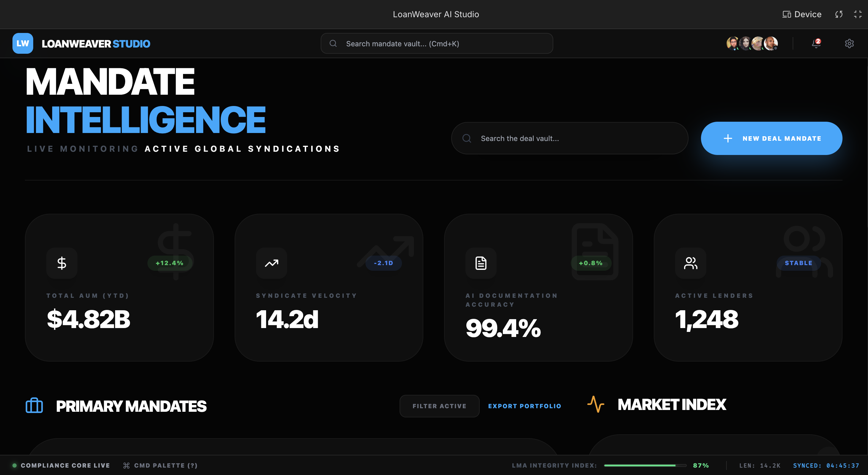Toggle the Filter Active button
The width and height of the screenshot is (868, 475).
pos(439,406)
